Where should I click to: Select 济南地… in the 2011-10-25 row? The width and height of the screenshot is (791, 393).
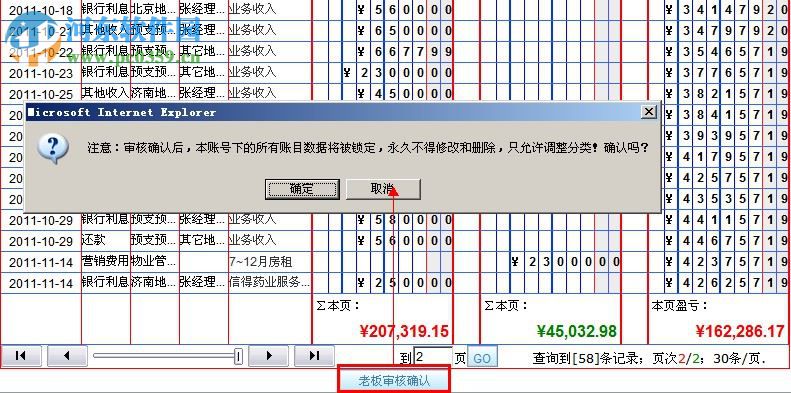(155, 93)
